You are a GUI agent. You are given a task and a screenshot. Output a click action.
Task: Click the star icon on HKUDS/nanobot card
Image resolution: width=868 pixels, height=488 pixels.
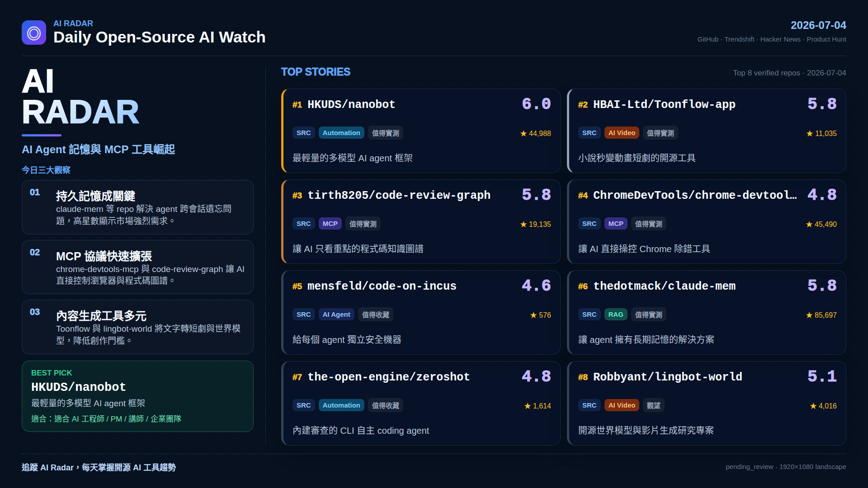point(524,134)
